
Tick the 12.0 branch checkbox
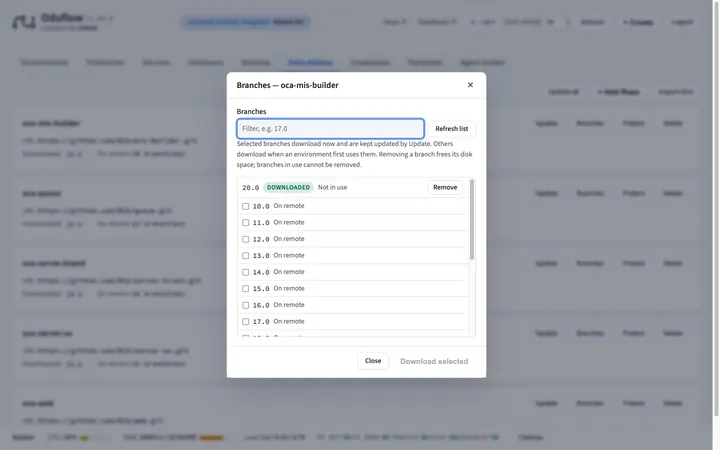[246, 239]
